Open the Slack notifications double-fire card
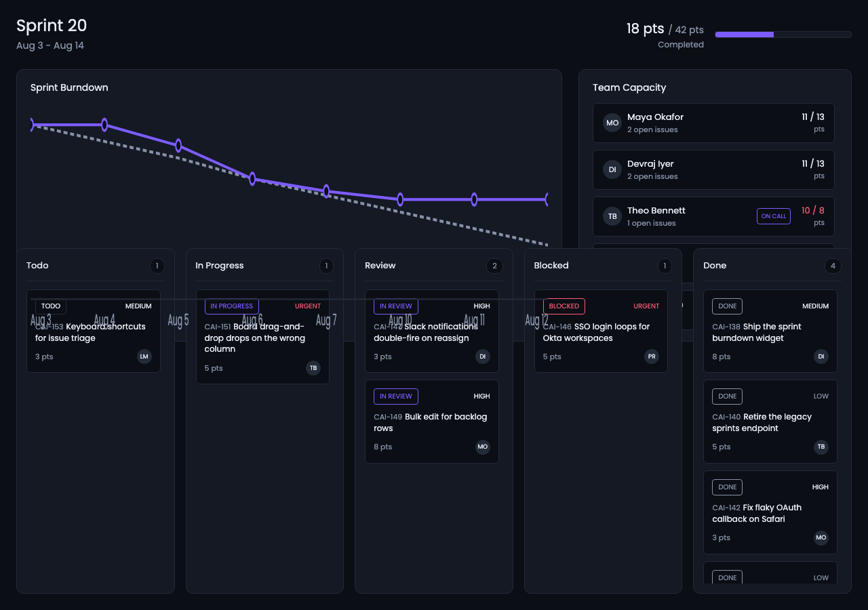 (432, 331)
